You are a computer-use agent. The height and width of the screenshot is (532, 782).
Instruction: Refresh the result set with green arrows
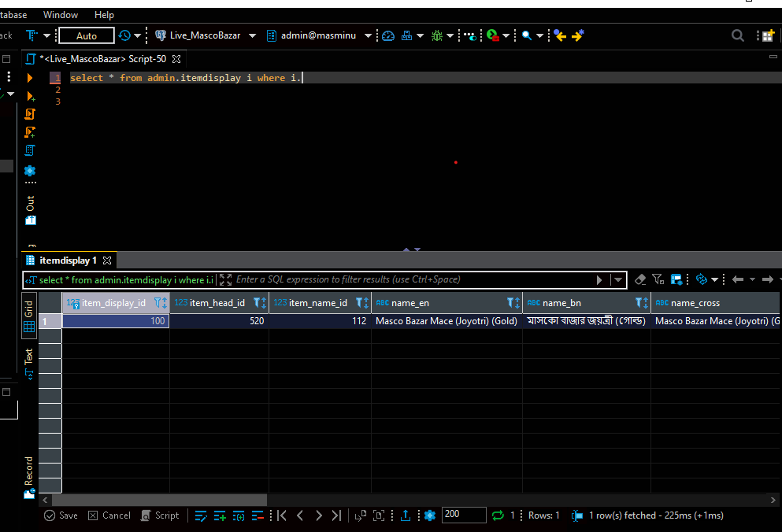point(498,515)
